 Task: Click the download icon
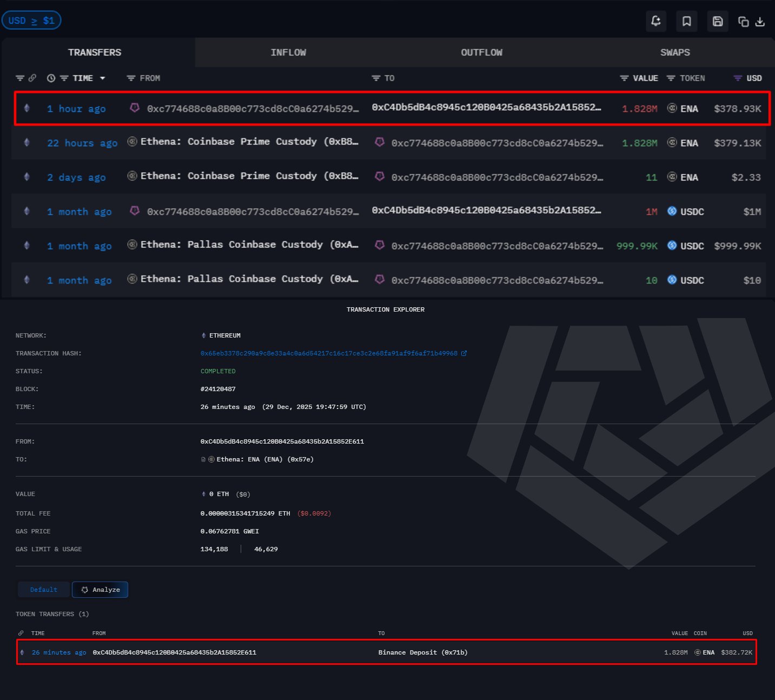pos(760,22)
